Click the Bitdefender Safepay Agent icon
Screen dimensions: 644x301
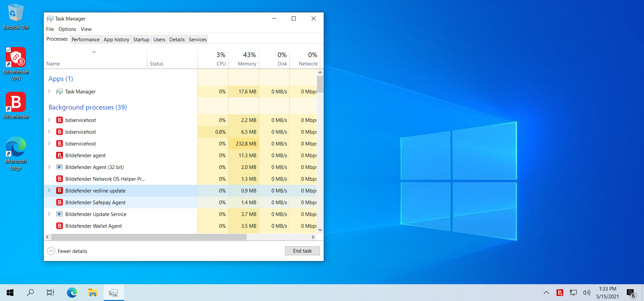(x=60, y=202)
